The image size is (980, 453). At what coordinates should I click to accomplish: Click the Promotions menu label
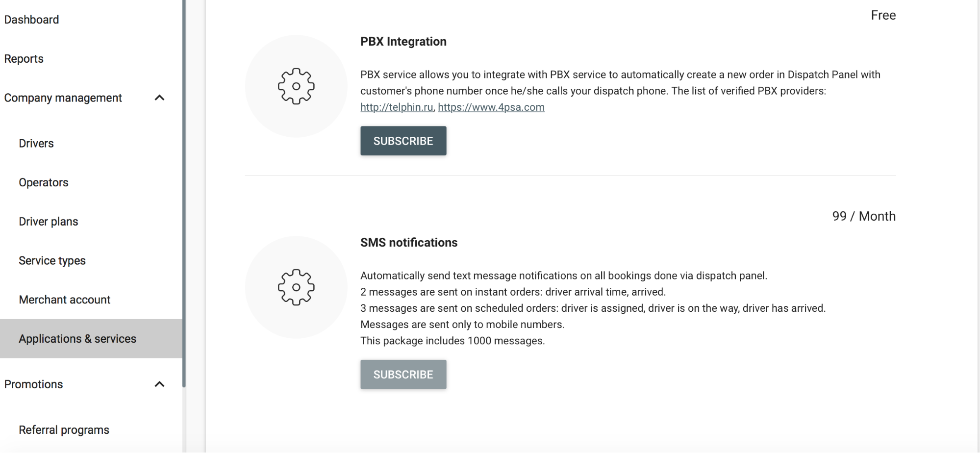click(x=33, y=384)
